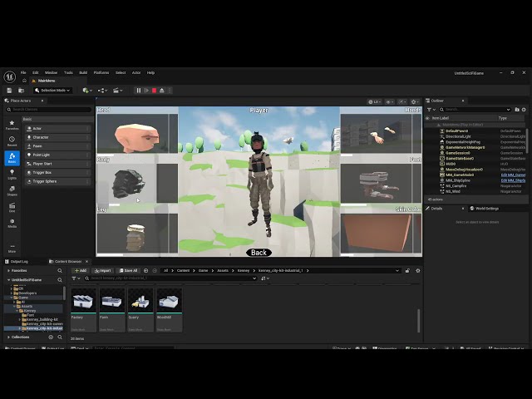Viewport: 532px width, 399px height.
Task: Select the Basic category in Place Actors
Action: (x=12, y=158)
